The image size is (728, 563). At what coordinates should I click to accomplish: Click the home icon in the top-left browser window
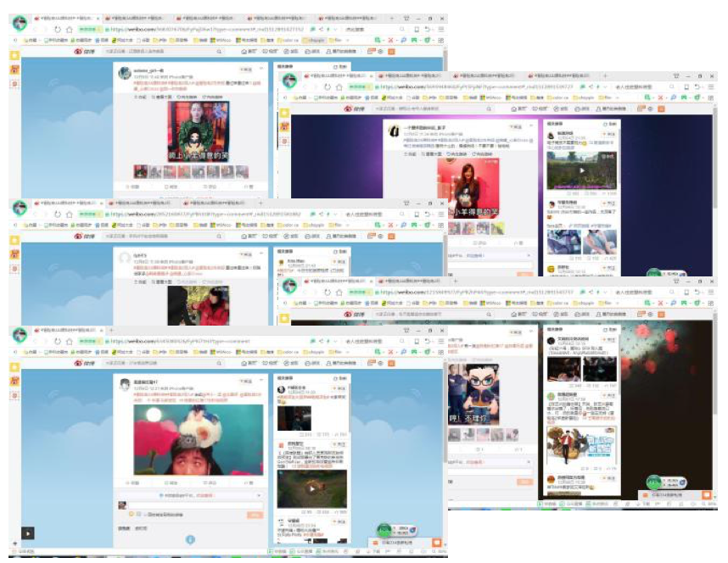click(70, 29)
